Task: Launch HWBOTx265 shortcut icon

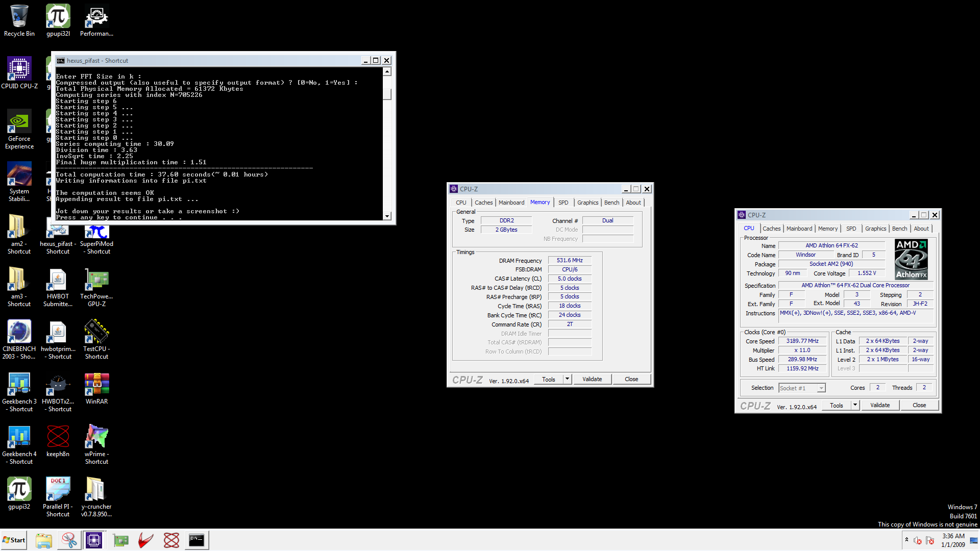Action: [58, 392]
